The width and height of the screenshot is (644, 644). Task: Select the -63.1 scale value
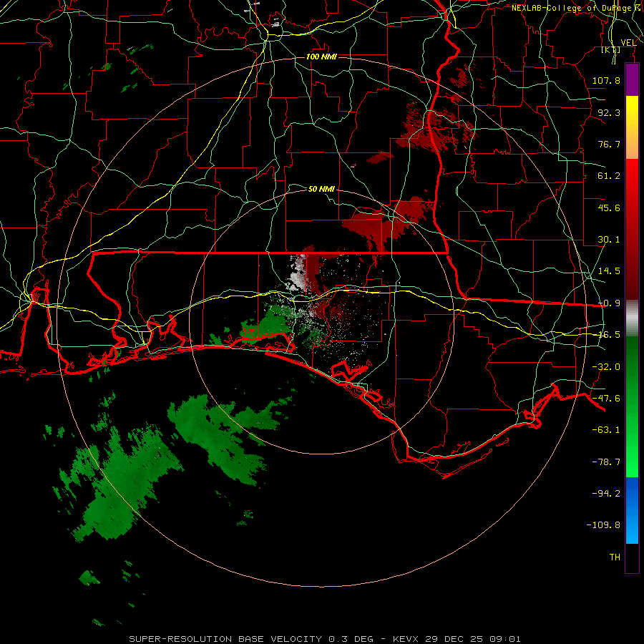[x=606, y=430]
